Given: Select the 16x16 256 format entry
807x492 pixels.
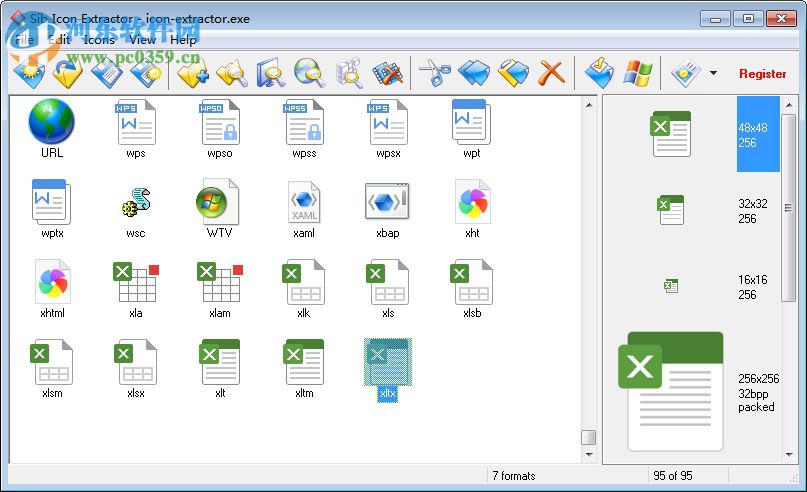Looking at the screenshot, I should (x=752, y=287).
